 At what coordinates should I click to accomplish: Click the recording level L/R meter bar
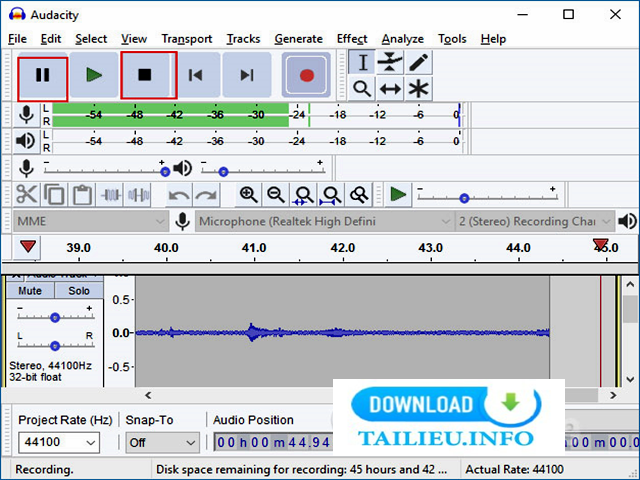[257, 115]
